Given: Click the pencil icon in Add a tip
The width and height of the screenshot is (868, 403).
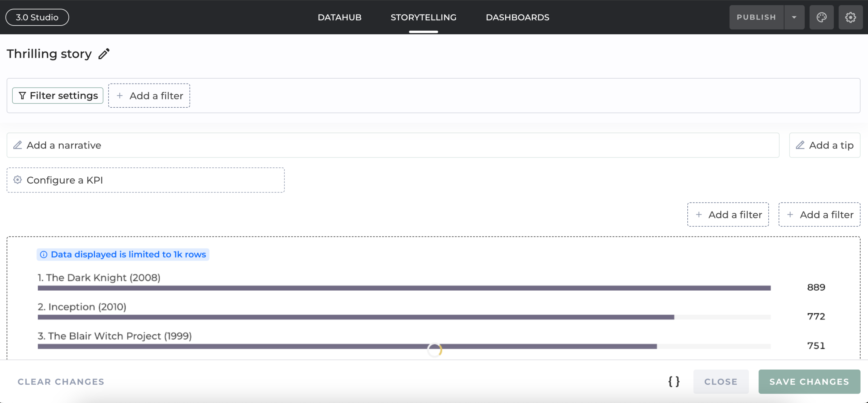Looking at the screenshot, I should (800, 145).
